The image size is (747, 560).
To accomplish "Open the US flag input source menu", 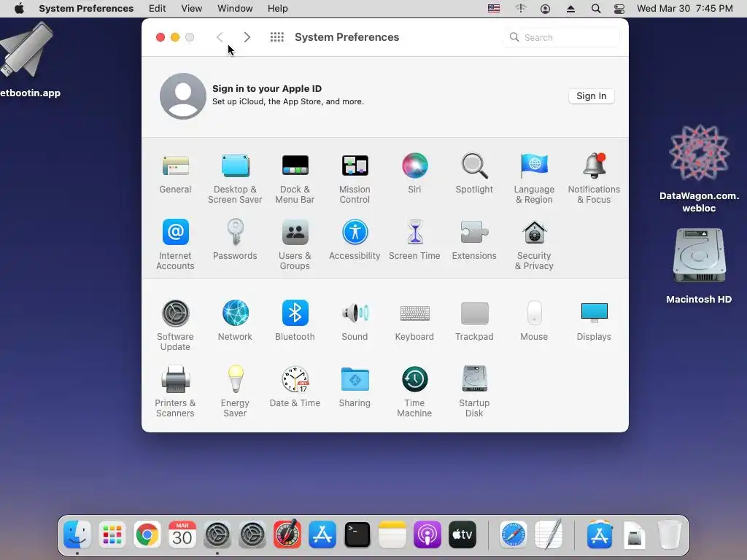I will pyautogui.click(x=494, y=8).
